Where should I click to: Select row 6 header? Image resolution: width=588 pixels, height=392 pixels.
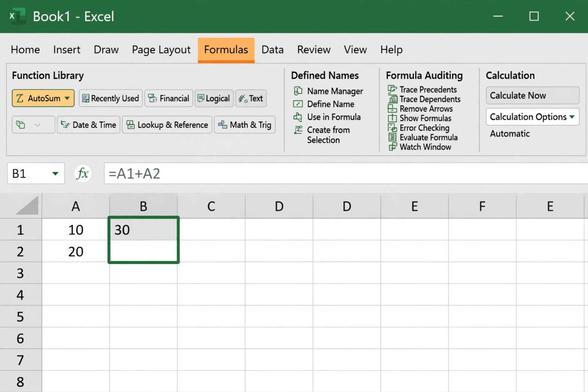(x=20, y=338)
